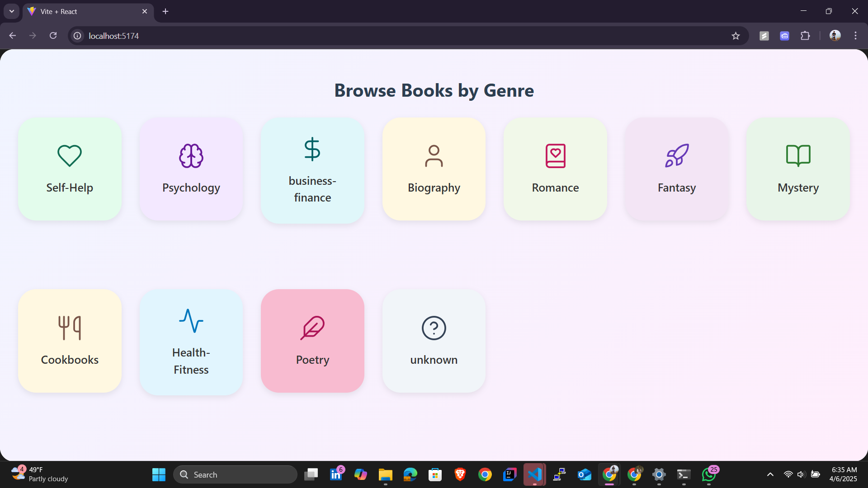Show hidden system tray icons chevron
Viewport: 868px width, 488px height.
coord(770,474)
